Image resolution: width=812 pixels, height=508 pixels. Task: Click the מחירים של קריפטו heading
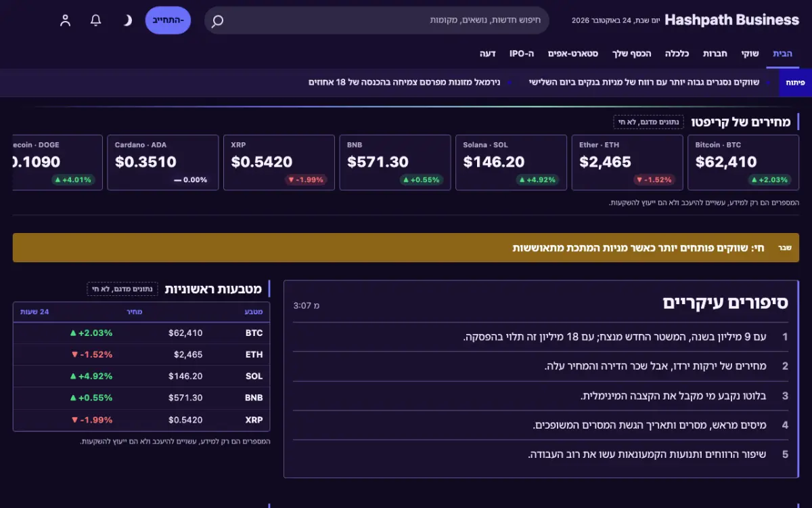tap(740, 122)
